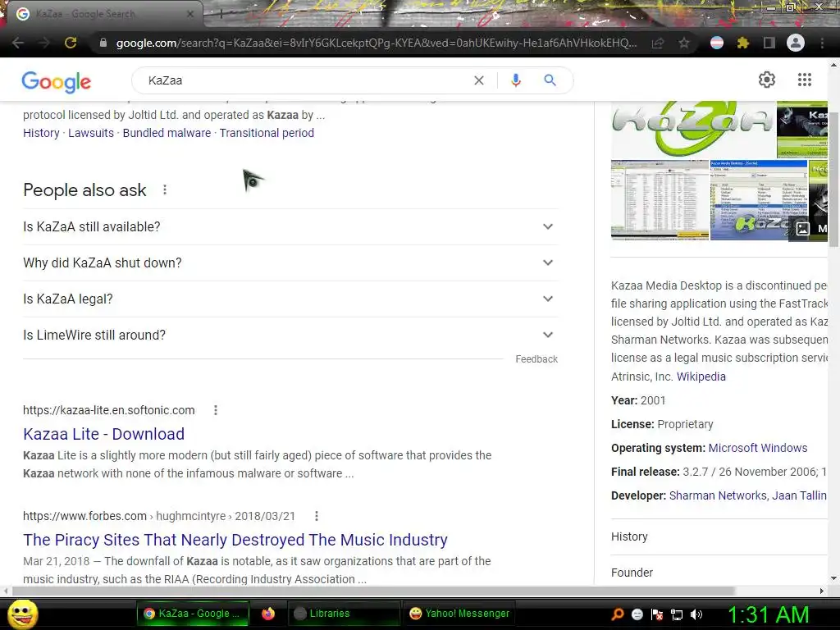Screen dimensions: 840x630
Task: Go back with the browser back arrow
Action: (x=18, y=43)
